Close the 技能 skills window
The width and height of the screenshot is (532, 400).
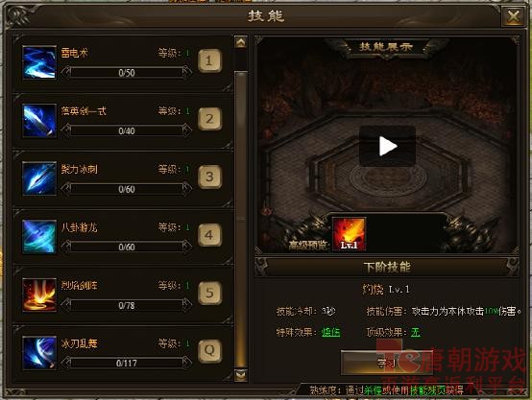(514, 16)
